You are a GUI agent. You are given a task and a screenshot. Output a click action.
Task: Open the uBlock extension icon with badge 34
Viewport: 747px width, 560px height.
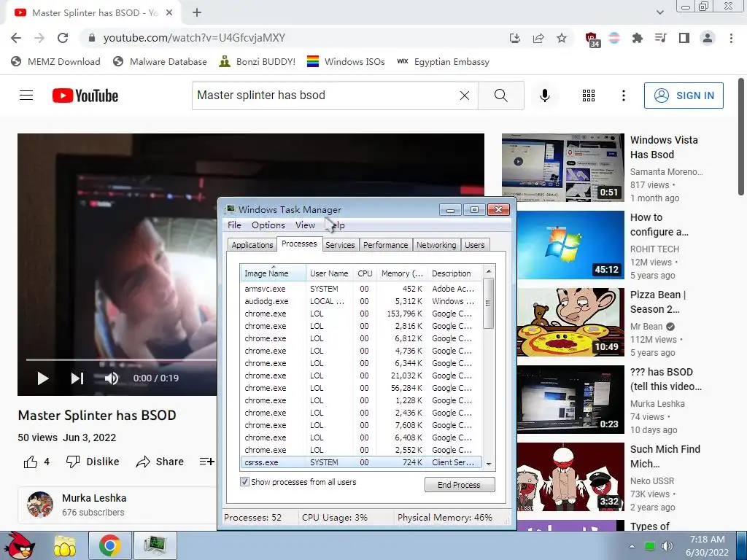pos(592,39)
